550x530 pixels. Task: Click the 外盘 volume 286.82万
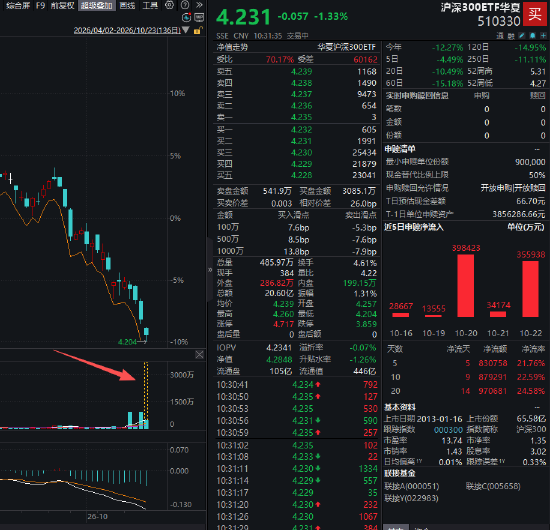pos(277,283)
